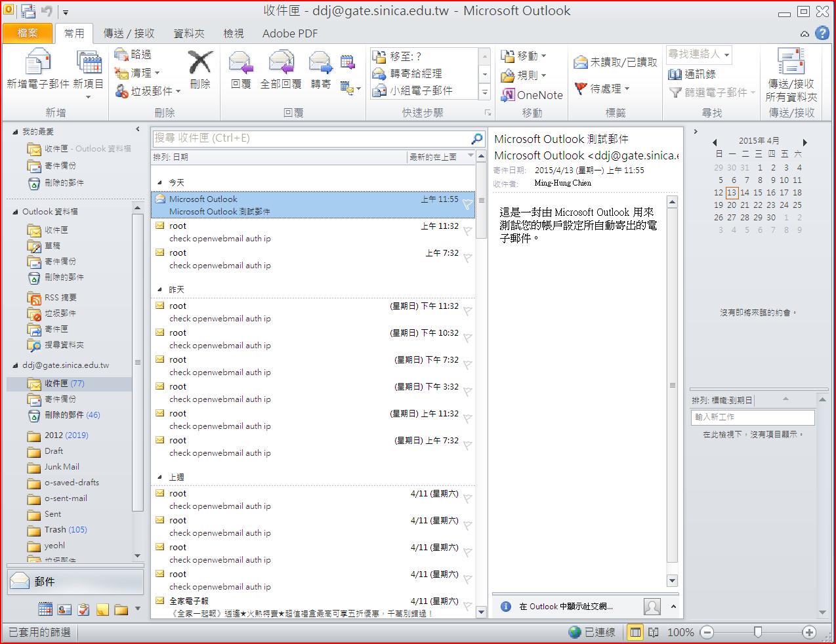Collapse the 今天 message group
The height and width of the screenshot is (644, 836).
[159, 183]
